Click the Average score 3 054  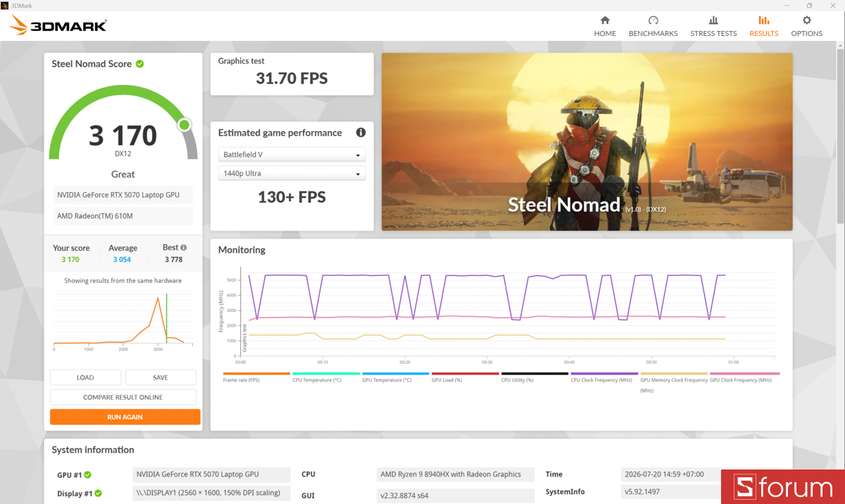122,259
